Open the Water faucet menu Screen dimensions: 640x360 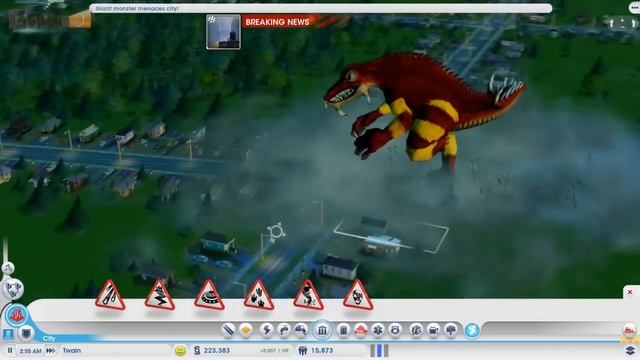tap(284, 330)
